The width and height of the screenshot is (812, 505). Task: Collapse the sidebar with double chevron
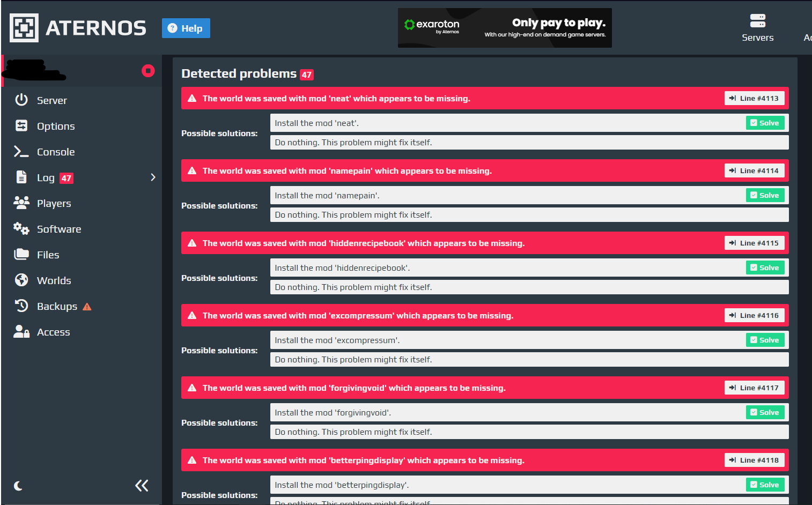point(142,486)
